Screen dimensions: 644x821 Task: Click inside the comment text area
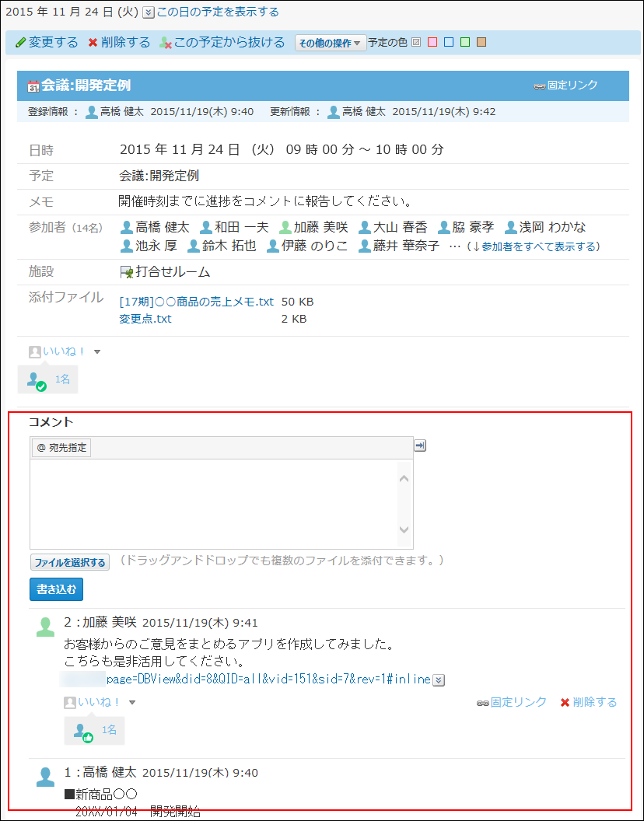[214, 505]
